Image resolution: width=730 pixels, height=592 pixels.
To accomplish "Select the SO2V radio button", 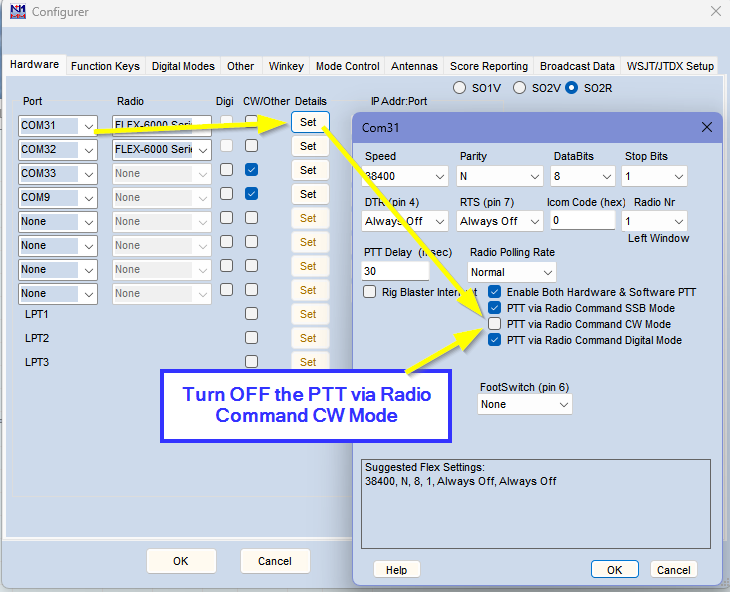I will (x=520, y=88).
